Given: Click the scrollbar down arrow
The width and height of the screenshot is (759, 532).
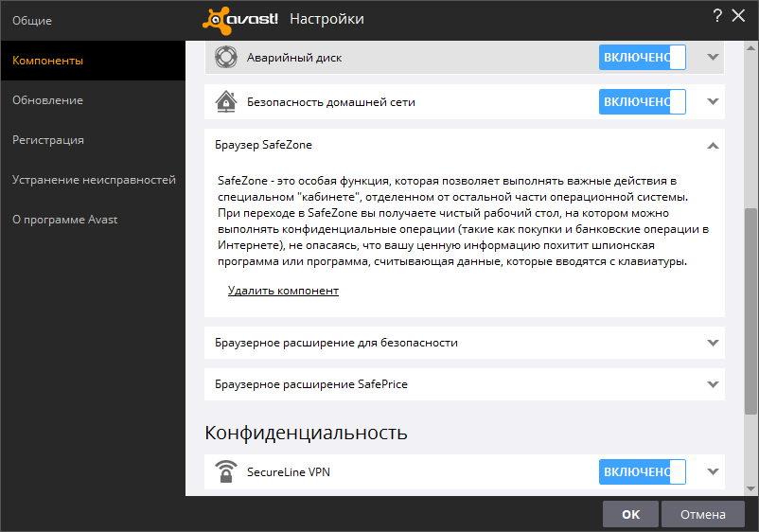Looking at the screenshot, I should [750, 488].
